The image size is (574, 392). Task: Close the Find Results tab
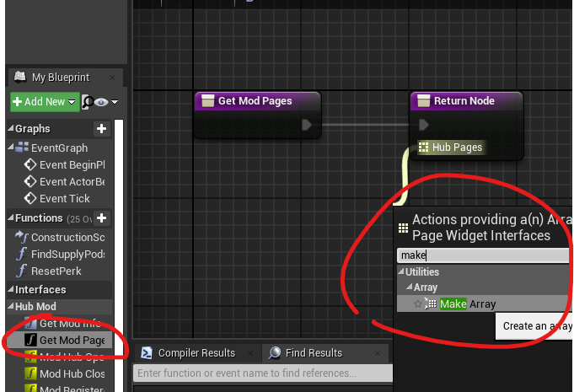(378, 353)
